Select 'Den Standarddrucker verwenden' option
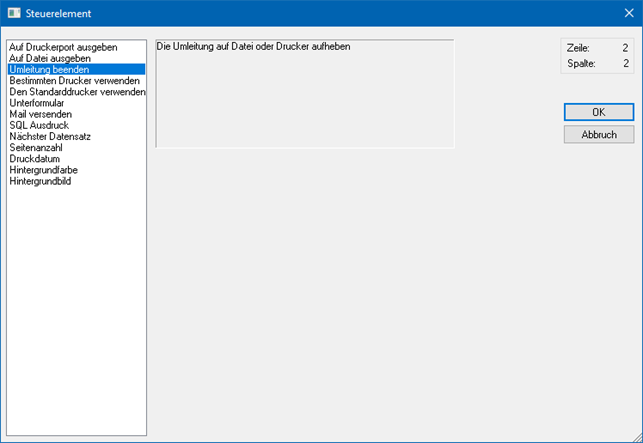This screenshot has height=443, width=643. 77,92
